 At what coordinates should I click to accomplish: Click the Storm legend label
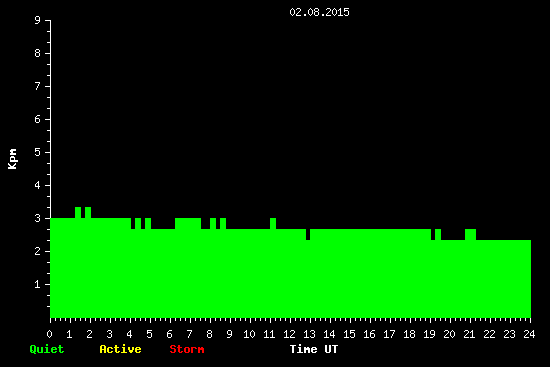coord(187,349)
